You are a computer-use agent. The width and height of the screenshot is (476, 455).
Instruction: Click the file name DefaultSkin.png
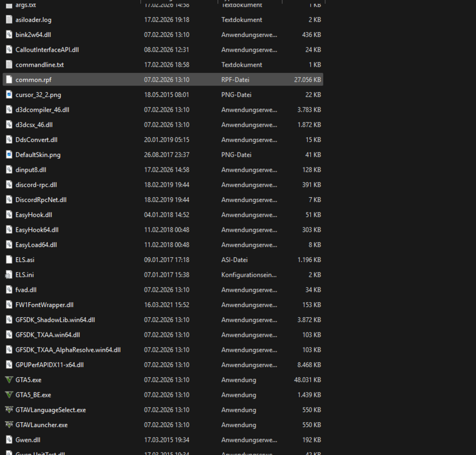coord(38,155)
